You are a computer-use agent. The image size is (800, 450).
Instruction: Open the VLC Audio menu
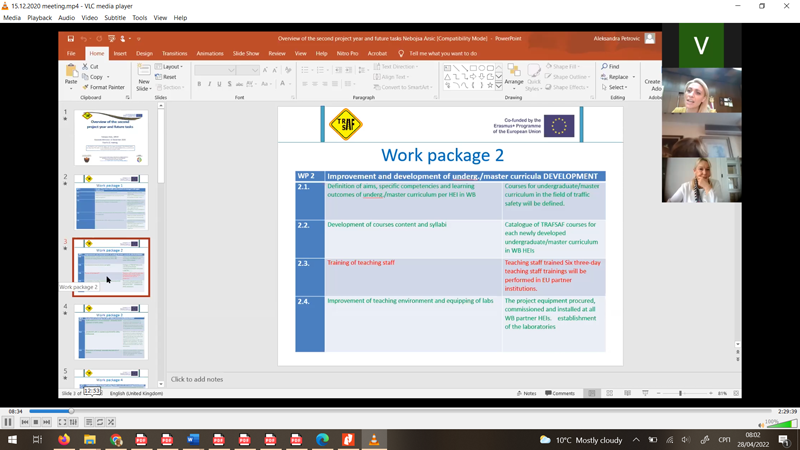coord(66,18)
